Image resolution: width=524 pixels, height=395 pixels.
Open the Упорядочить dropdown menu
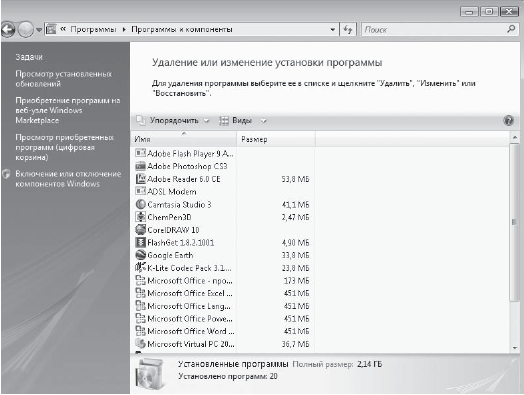[x=173, y=121]
